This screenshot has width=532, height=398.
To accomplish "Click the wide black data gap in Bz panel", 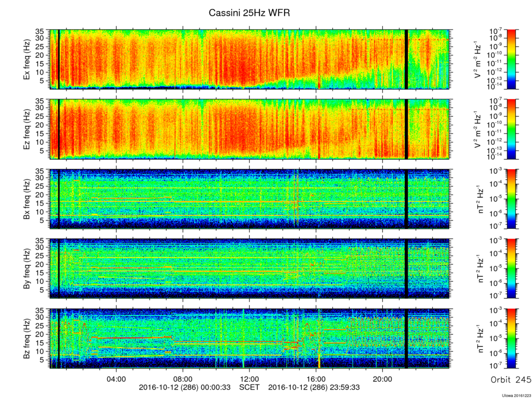I will pyautogui.click(x=406, y=338).
